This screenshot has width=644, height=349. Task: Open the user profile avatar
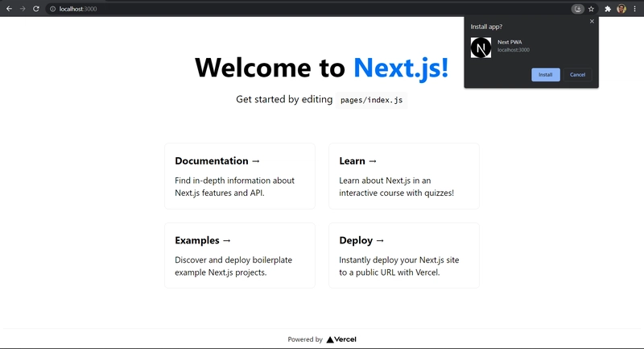tap(621, 9)
